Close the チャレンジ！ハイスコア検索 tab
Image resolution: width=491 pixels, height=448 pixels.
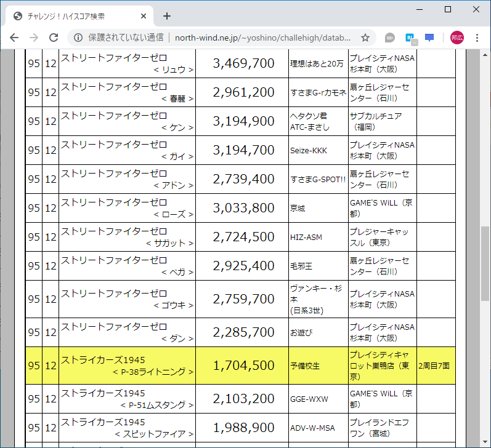point(144,16)
